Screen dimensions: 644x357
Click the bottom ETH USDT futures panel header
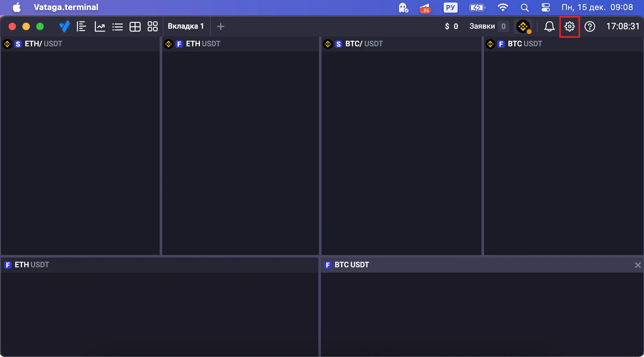click(31, 265)
